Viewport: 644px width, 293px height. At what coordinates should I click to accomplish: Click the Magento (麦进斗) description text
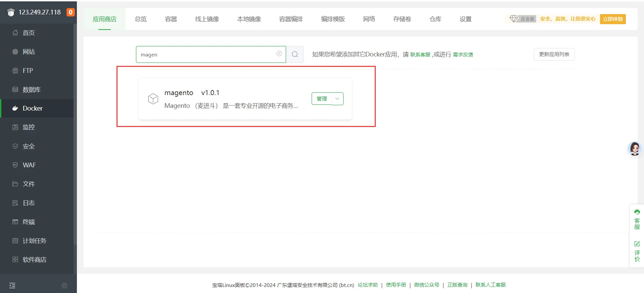point(231,106)
